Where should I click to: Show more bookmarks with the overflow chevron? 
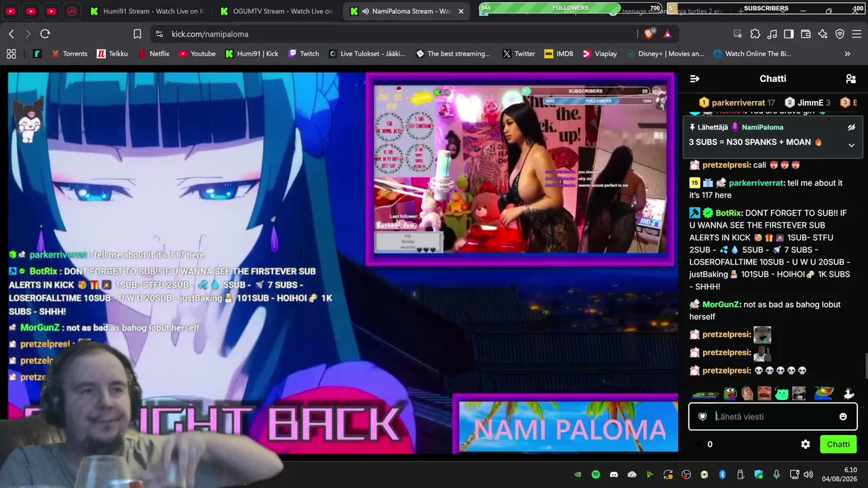[x=847, y=54]
